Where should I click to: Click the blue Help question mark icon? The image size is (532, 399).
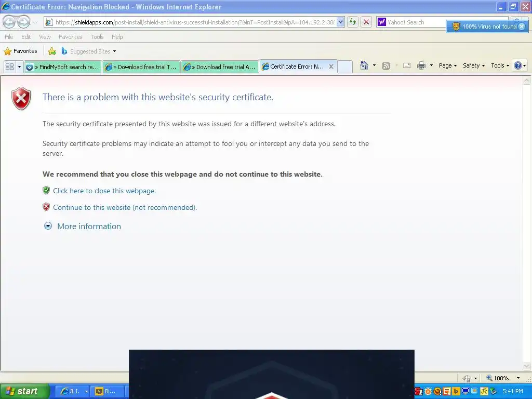click(518, 65)
